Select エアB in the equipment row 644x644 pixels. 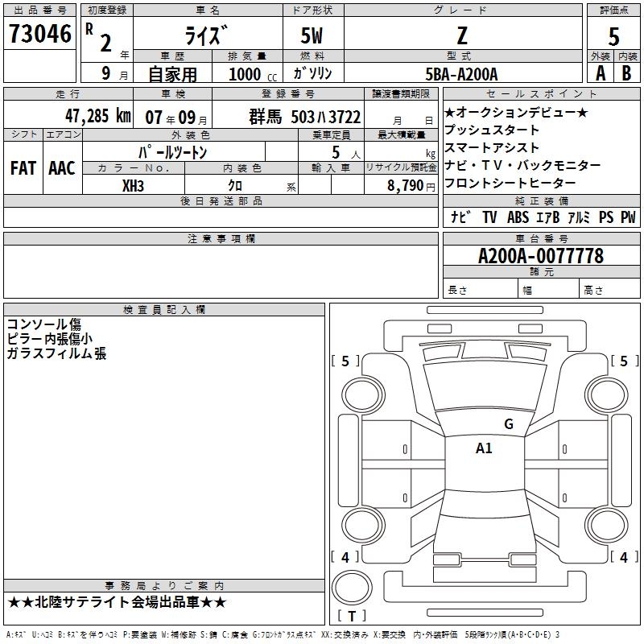(548, 217)
